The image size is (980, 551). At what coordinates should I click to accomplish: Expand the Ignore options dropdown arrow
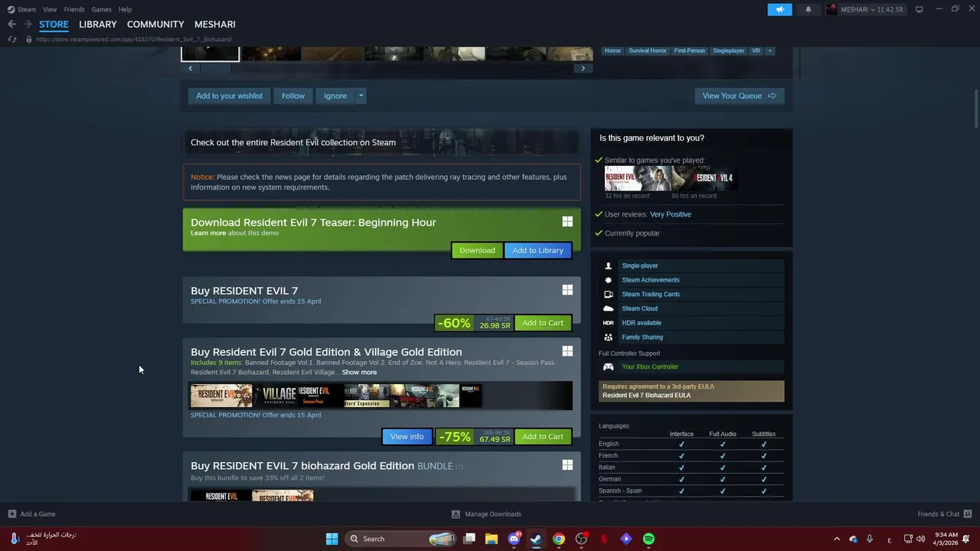point(361,96)
